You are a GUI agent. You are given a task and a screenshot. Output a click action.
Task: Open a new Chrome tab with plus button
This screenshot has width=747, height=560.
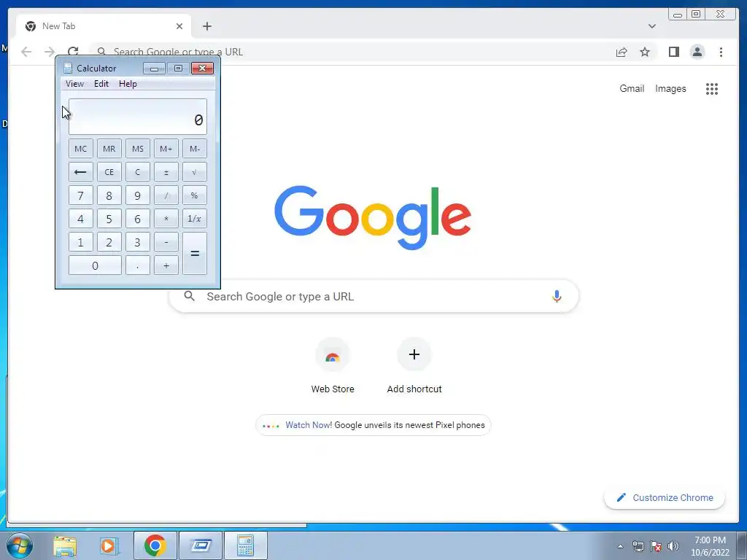point(206,26)
